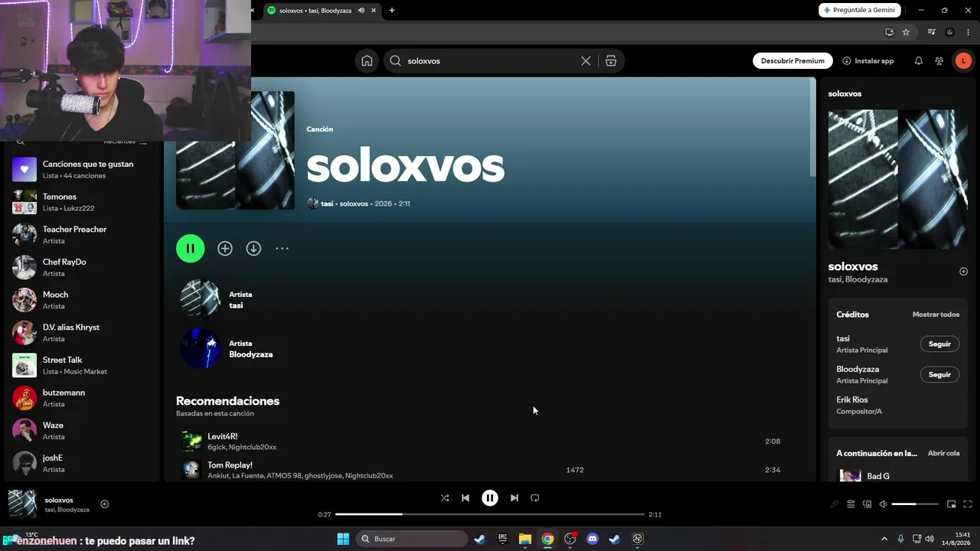Click the notifications bell icon
The height and width of the screenshot is (551, 980).
pos(919,61)
